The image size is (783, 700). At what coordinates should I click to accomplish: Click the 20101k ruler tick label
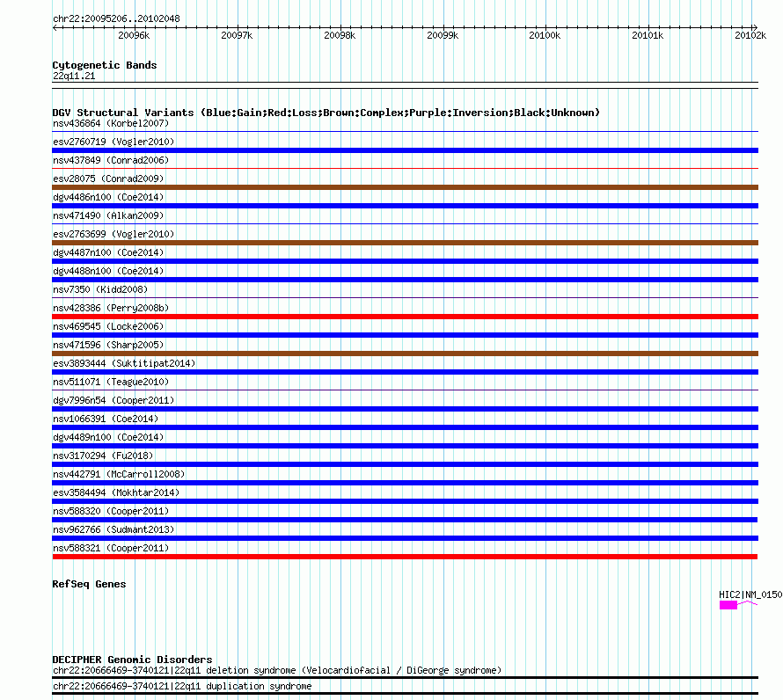tap(648, 35)
